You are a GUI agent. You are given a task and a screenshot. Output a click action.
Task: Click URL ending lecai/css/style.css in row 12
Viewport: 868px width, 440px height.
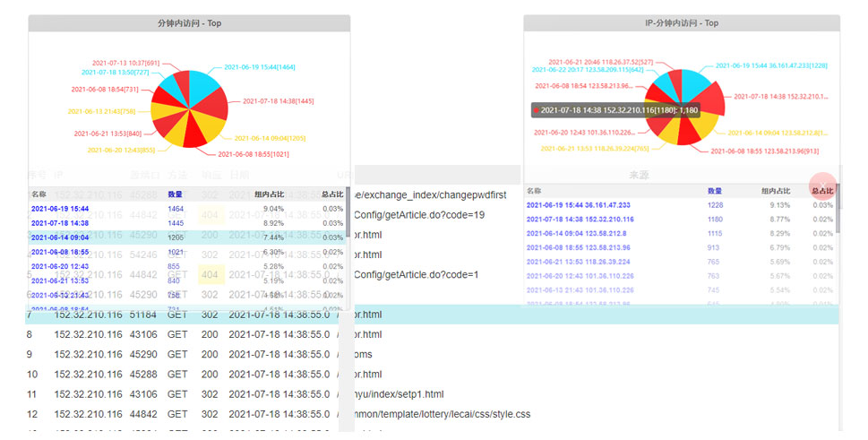coord(443,414)
